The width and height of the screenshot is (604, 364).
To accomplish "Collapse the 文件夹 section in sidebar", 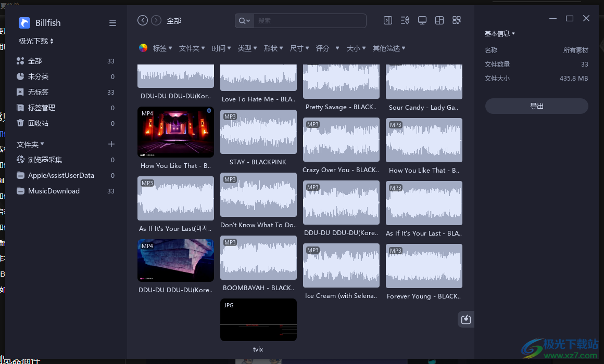I will (30, 144).
